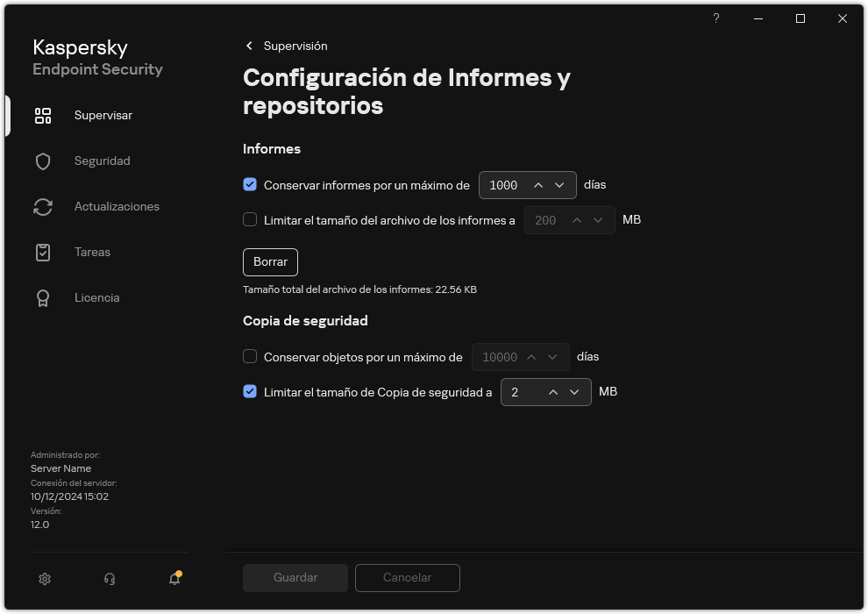The width and height of the screenshot is (868, 614).
Task: Open application settings via the gear icon
Action: click(44, 579)
